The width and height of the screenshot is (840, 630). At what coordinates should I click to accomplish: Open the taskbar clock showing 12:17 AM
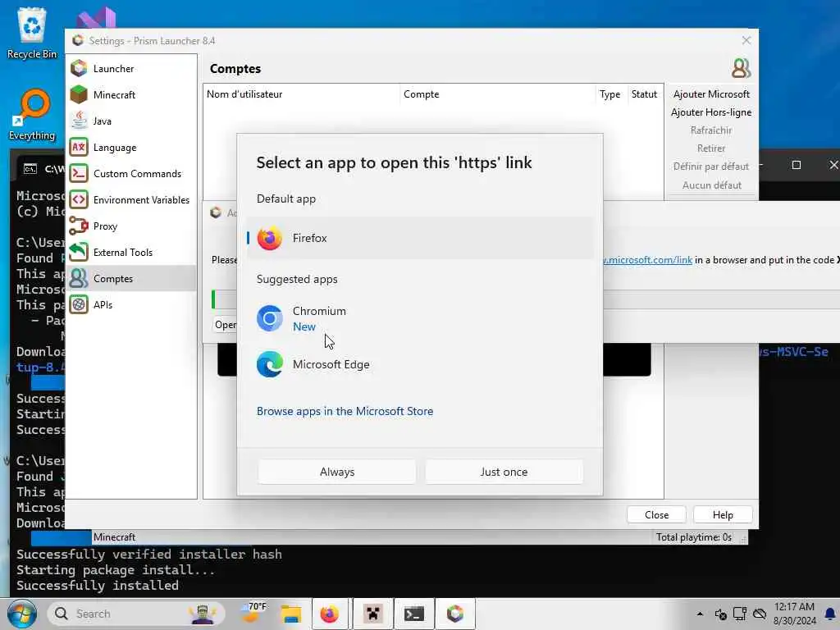pyautogui.click(x=794, y=614)
